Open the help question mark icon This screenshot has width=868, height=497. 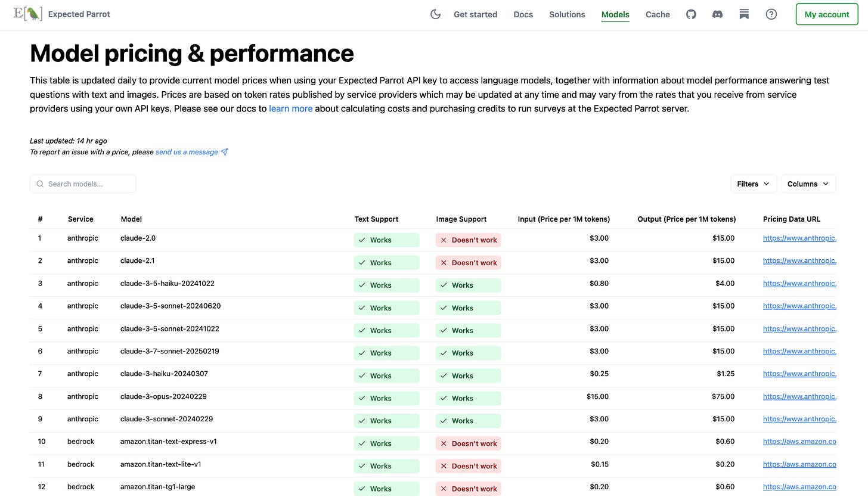coord(771,14)
